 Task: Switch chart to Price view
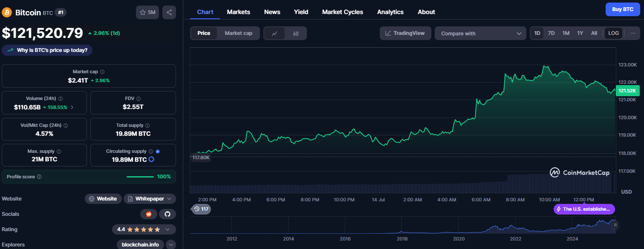(204, 33)
